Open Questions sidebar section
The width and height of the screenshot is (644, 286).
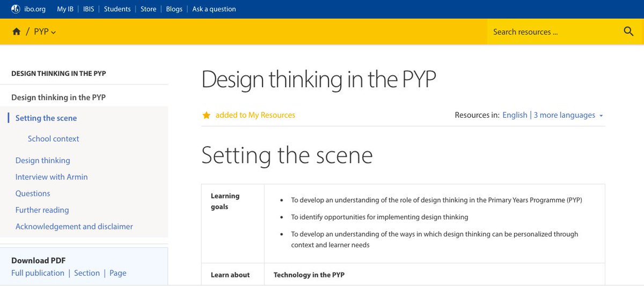coord(33,194)
